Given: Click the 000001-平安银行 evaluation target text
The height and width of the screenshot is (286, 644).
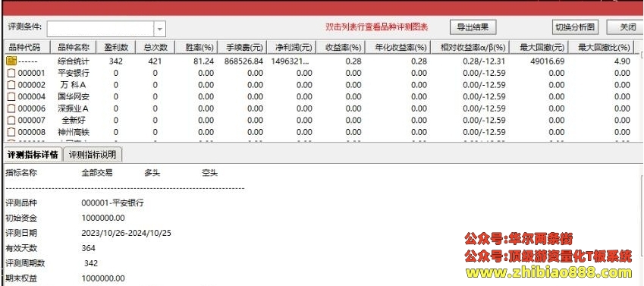Looking at the screenshot, I should [112, 203].
